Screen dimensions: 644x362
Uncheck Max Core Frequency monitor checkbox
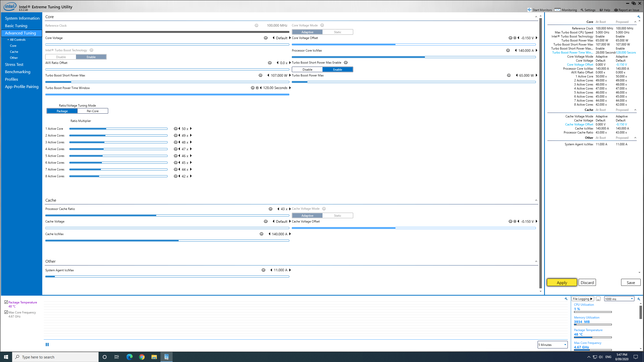6,312
